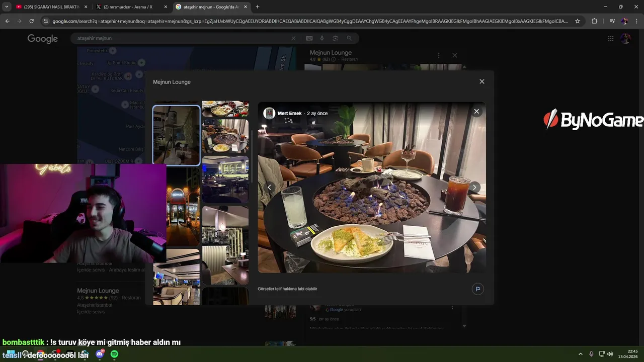This screenshot has height=362, width=644.
Task: Open the media controls icon in toolbar
Action: click(612, 21)
